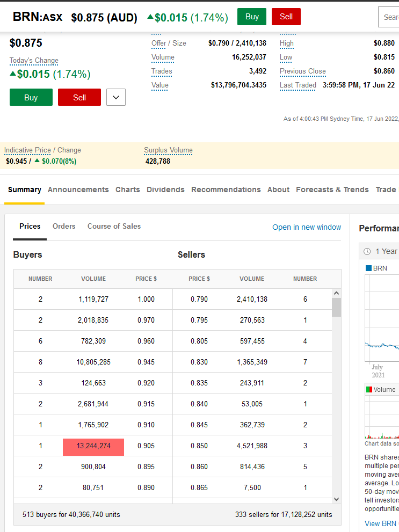Click the buyer price 1.000 cell
The image size is (399, 532).
[x=146, y=299]
